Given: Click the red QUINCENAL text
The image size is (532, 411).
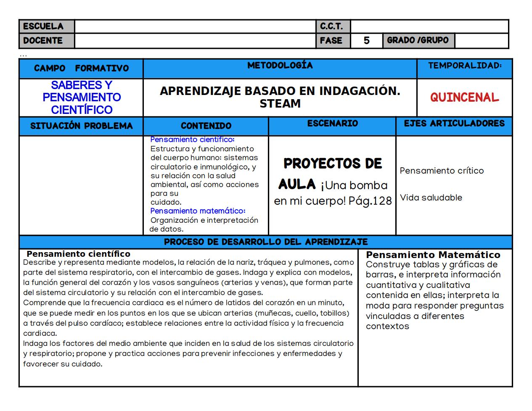Looking at the screenshot, I should 464,97.
